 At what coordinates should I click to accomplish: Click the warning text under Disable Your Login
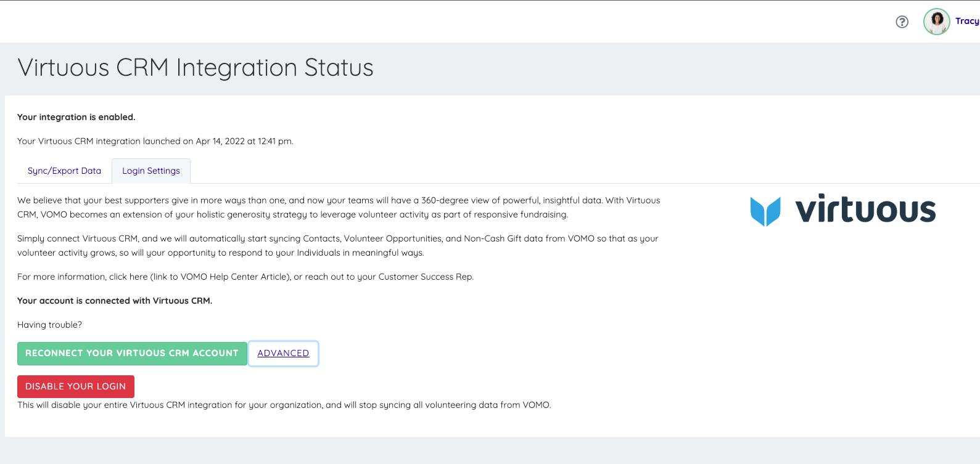(284, 405)
